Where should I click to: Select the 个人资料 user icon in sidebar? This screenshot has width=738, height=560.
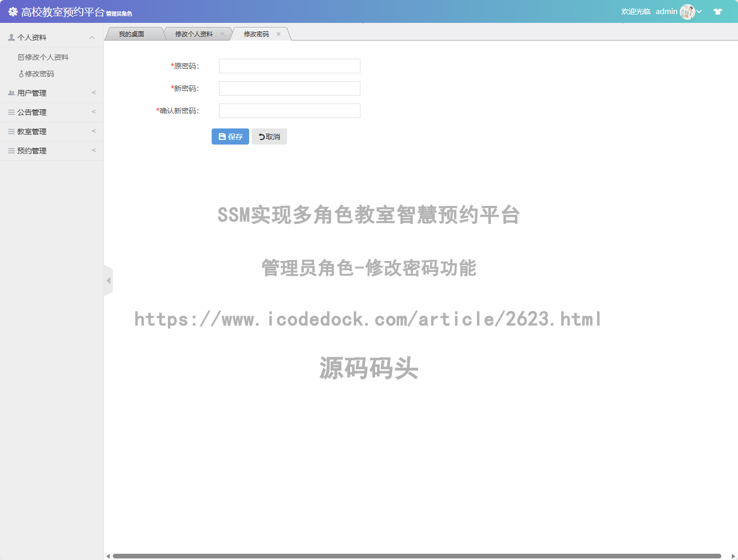click(x=10, y=36)
